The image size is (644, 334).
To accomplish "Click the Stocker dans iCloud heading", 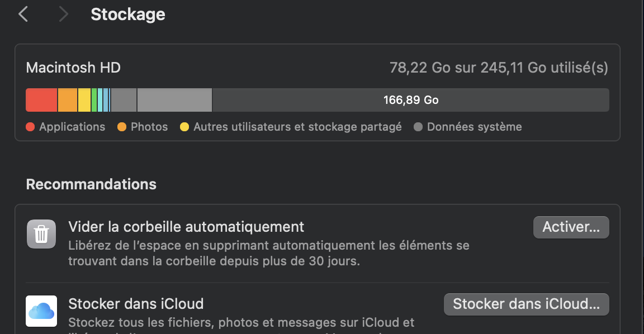I will pyautogui.click(x=136, y=304).
